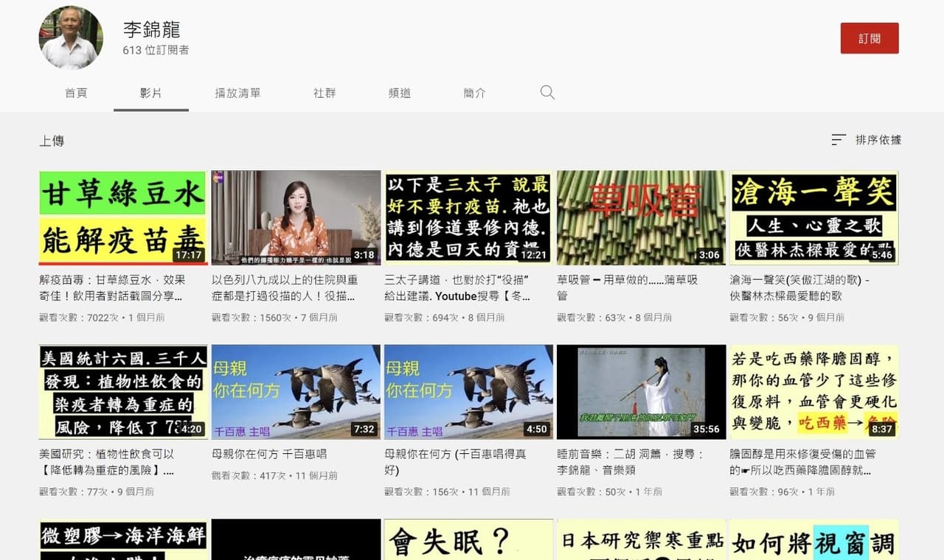Switch to the 播放清單 tab
Viewport: 944px width, 560px height.
tap(237, 93)
